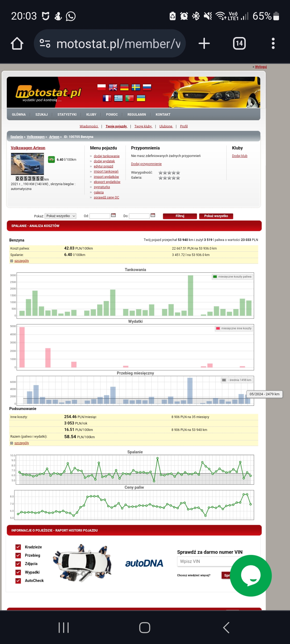Open the calendar picker beside the Od field
290x644 pixels.
click(x=113, y=215)
